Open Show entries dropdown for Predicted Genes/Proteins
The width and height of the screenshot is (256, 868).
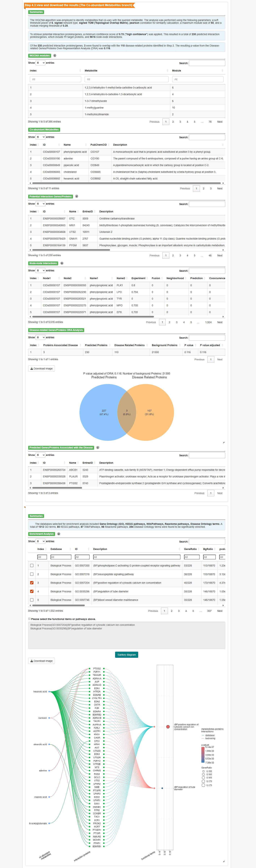point(40,455)
